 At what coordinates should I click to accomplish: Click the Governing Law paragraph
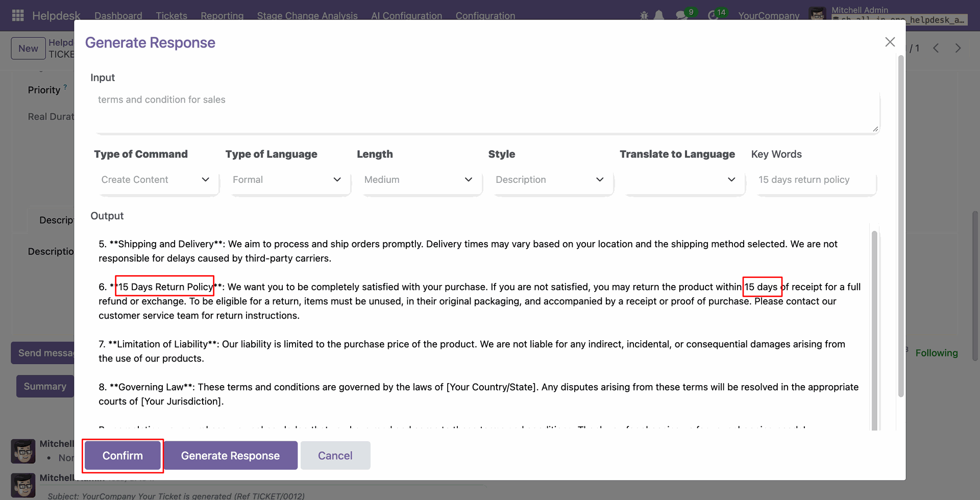click(479, 394)
